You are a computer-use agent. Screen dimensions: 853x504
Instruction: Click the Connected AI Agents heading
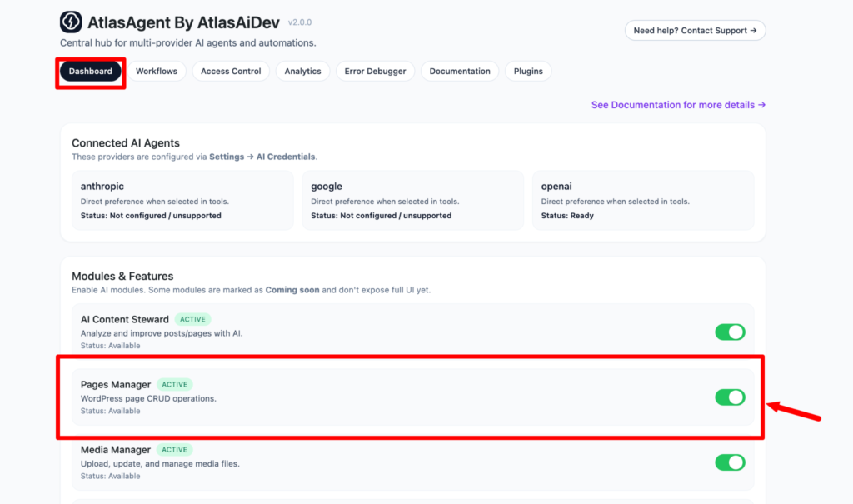[126, 143]
